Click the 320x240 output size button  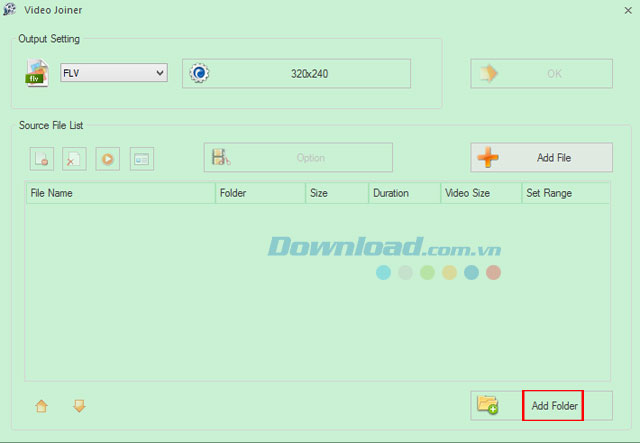point(296,73)
